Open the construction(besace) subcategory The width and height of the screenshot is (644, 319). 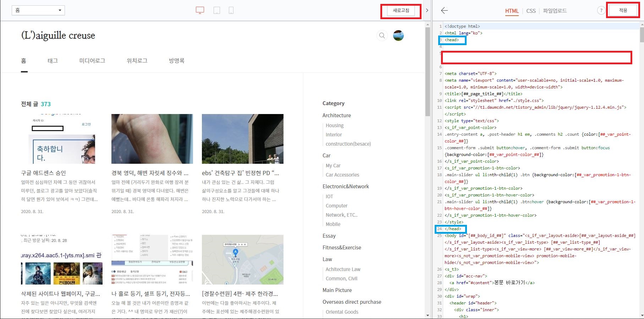(x=348, y=144)
